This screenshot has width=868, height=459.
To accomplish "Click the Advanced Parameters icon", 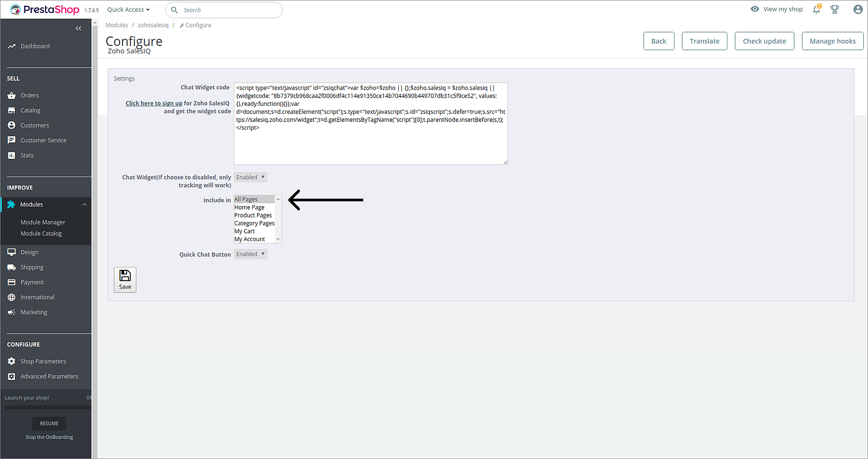I will pyautogui.click(x=12, y=376).
